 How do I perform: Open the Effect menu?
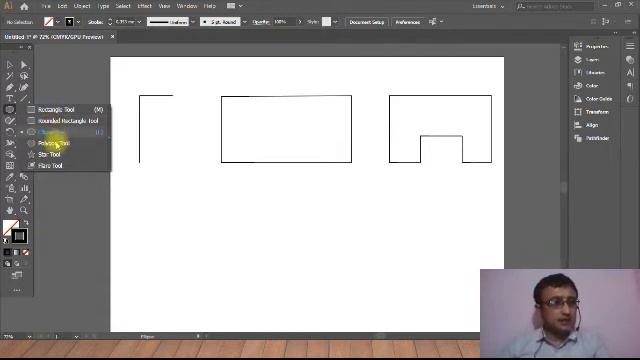(x=144, y=6)
